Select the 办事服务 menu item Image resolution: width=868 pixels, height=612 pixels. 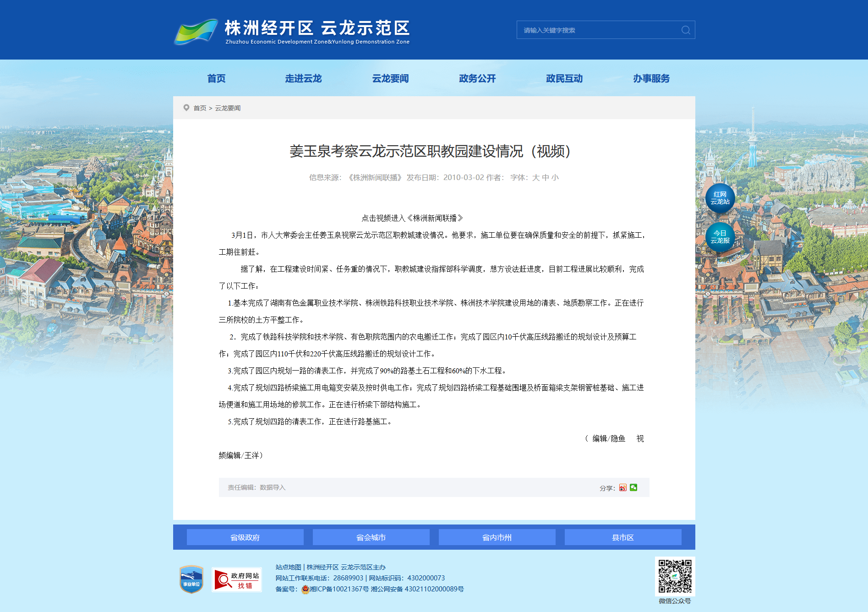pos(651,78)
